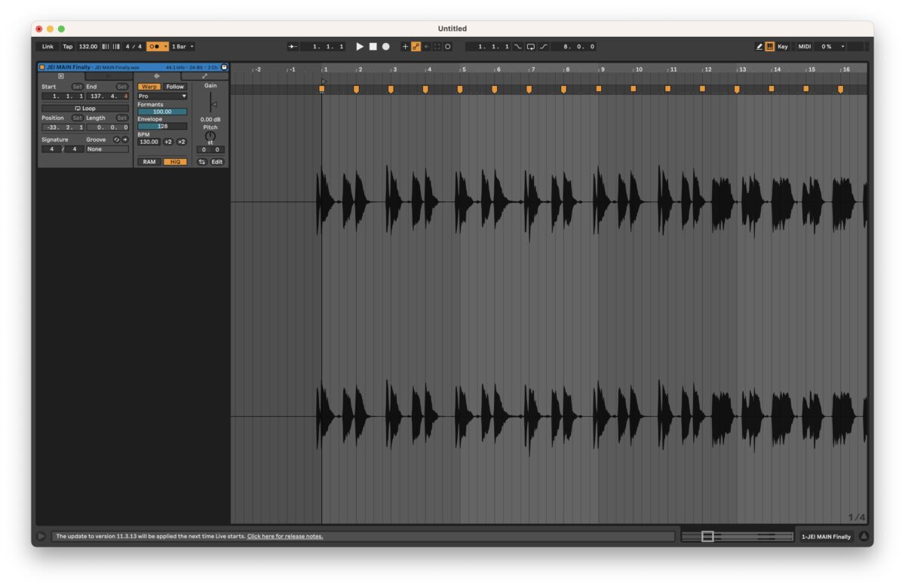Click the MIDI Arrangement Overdub plus icon
Viewport: 905px width, 588px height.
point(405,47)
